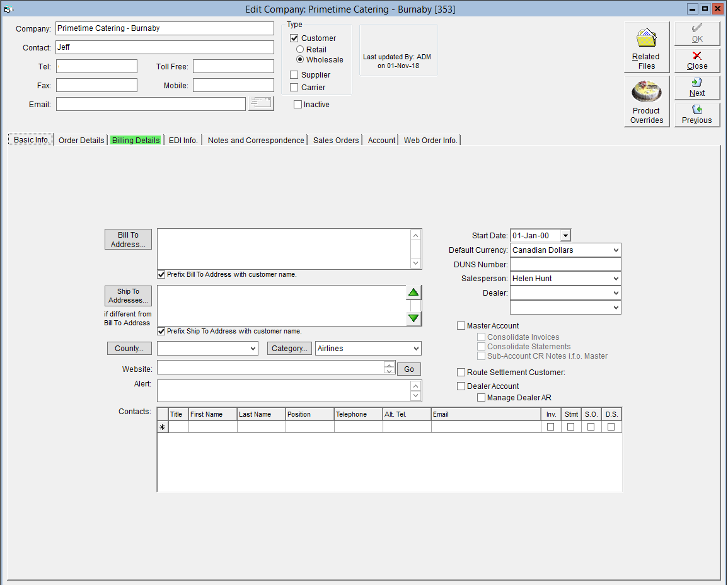728x585 pixels.
Task: Click new-row asterisk in Contacts grid
Action: [x=163, y=427]
